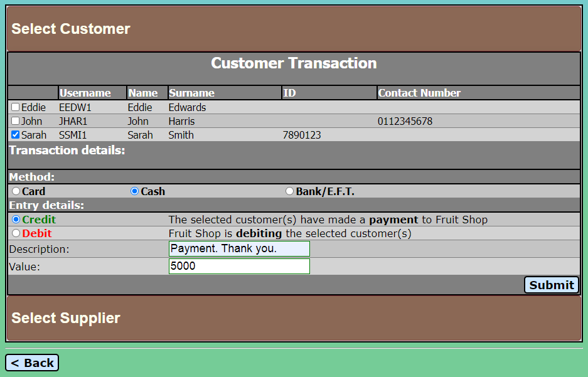Select the Card payment method
Image resolution: width=588 pixels, height=377 pixels.
[x=16, y=191]
